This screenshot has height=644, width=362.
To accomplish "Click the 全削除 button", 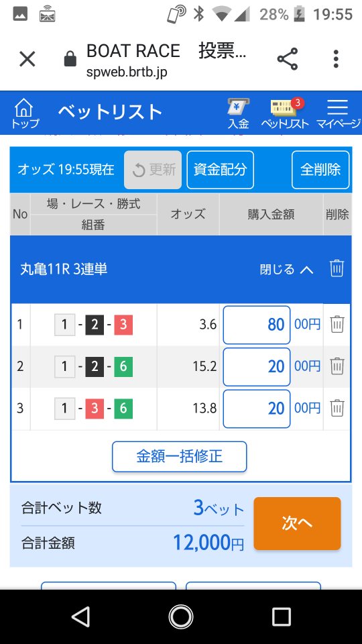I will [320, 170].
